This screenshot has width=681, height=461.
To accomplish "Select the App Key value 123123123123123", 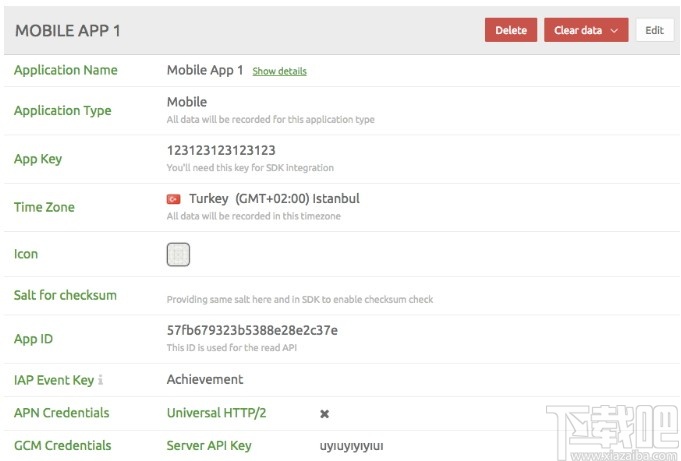I will (221, 150).
